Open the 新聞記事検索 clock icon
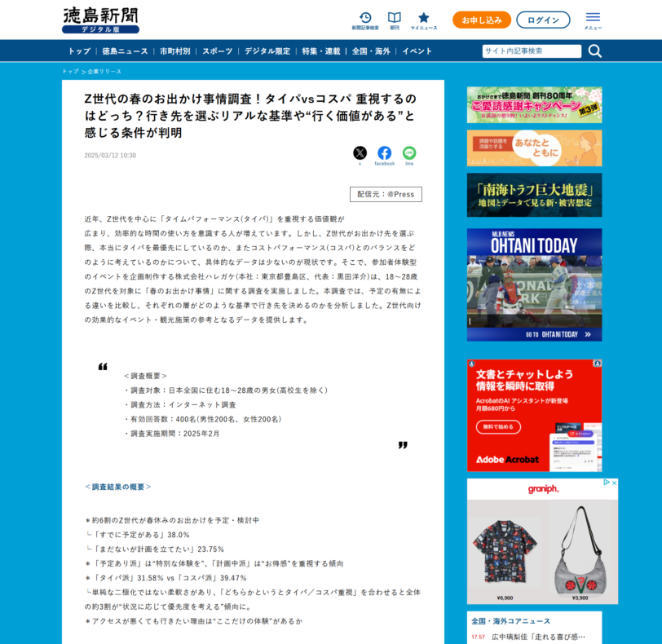This screenshot has height=644, width=662. [364, 18]
